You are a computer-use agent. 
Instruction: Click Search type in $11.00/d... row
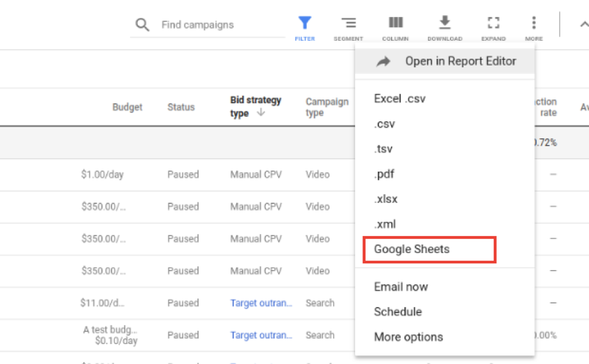(x=319, y=303)
